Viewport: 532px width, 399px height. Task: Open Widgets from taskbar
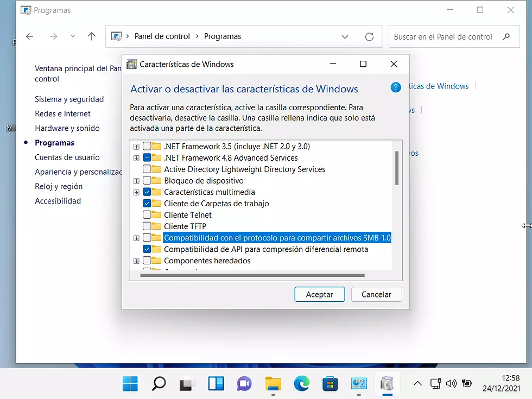pos(216,384)
